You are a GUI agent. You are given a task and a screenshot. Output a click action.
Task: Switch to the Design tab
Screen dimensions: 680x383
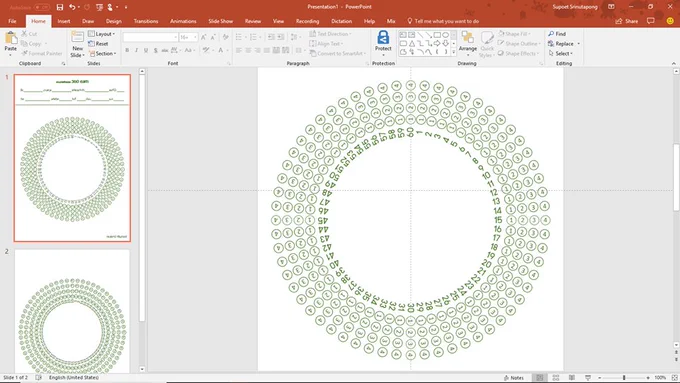pos(114,21)
